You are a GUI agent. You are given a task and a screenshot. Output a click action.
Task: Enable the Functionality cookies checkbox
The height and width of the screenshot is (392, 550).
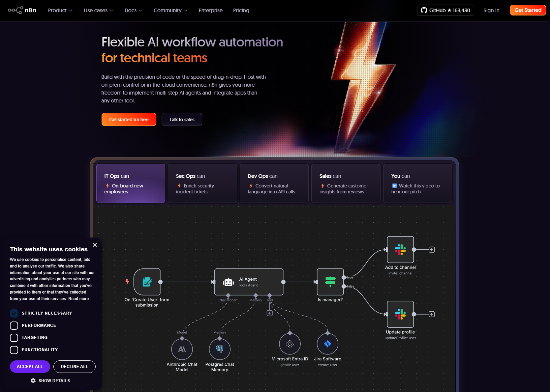click(14, 350)
